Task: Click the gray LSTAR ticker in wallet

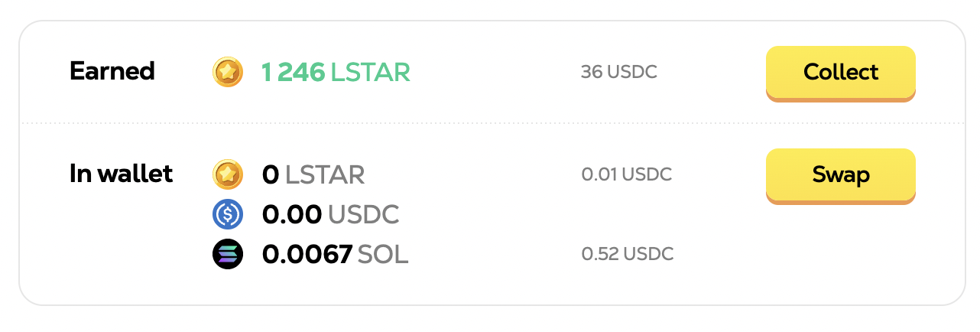Action: pyautogui.click(x=325, y=175)
